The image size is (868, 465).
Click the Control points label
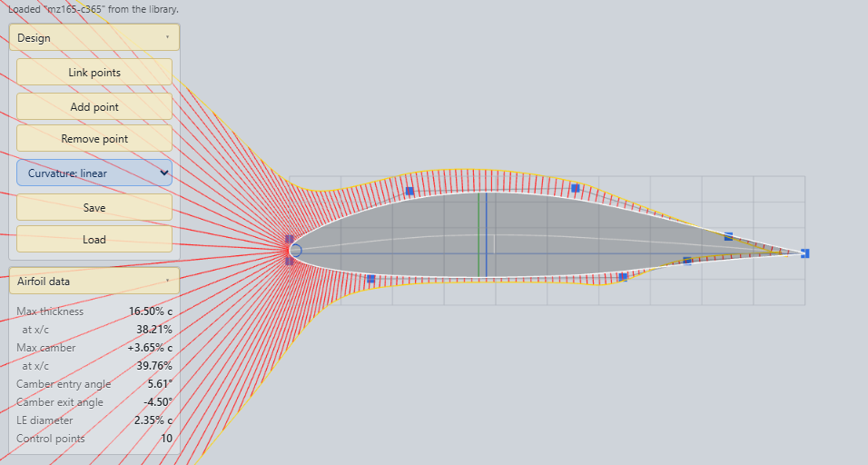click(50, 439)
